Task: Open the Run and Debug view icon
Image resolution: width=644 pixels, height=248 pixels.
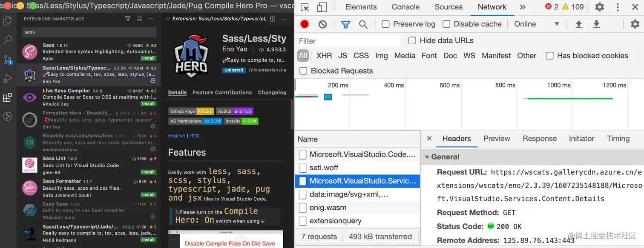Action: pyautogui.click(x=7, y=79)
